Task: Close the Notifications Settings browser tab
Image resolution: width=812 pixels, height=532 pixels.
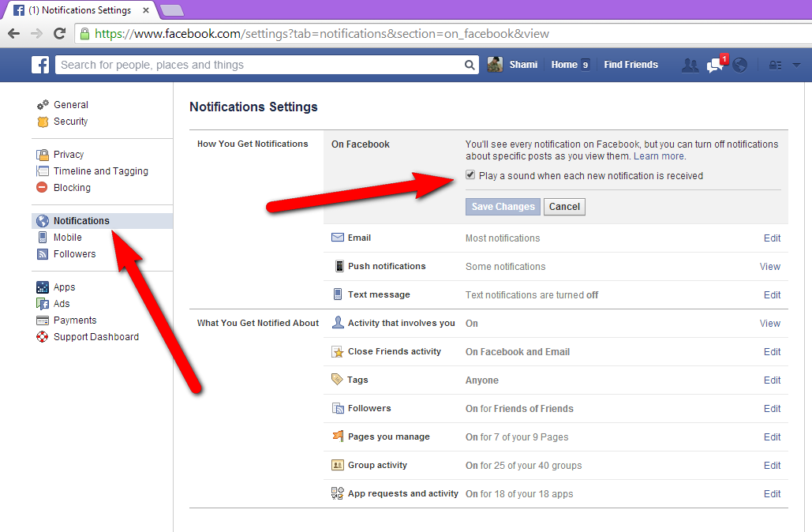Action: [x=146, y=9]
